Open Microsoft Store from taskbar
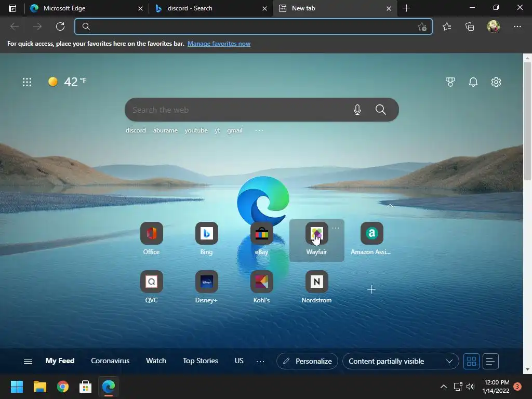The height and width of the screenshot is (399, 532). tap(86, 387)
